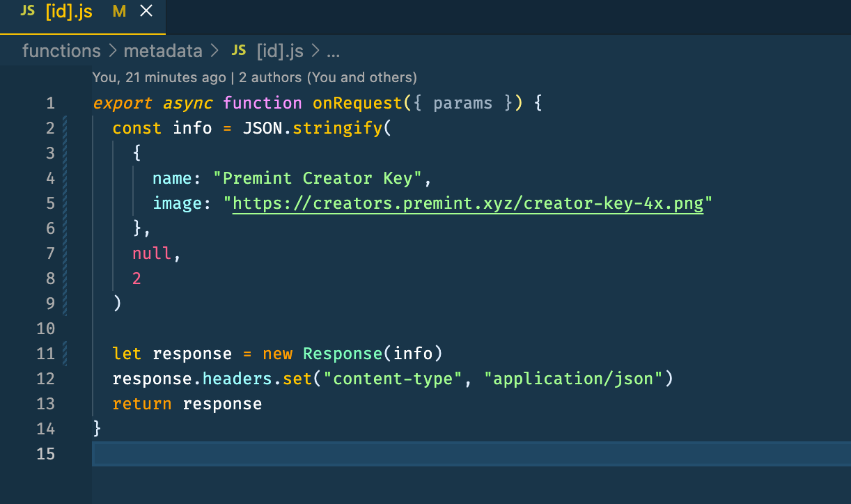
Task: Select the [id].js editor tab
Action: coord(70,11)
